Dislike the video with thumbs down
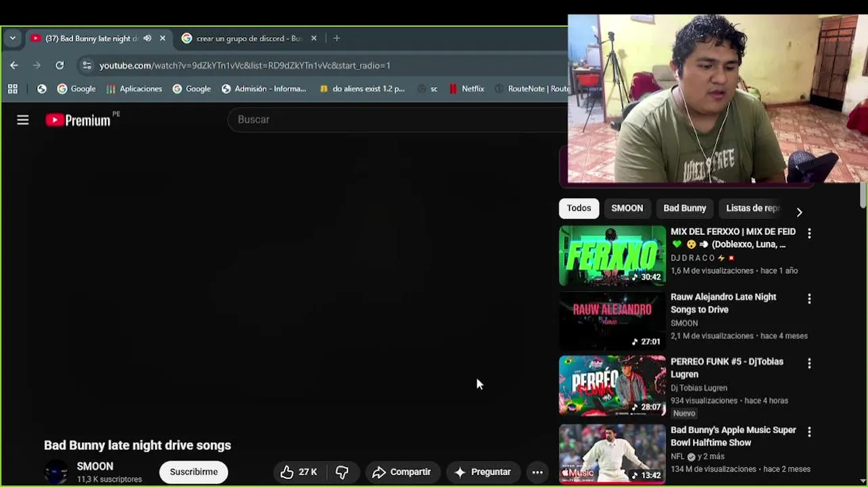The width and height of the screenshot is (868, 487). (342, 472)
